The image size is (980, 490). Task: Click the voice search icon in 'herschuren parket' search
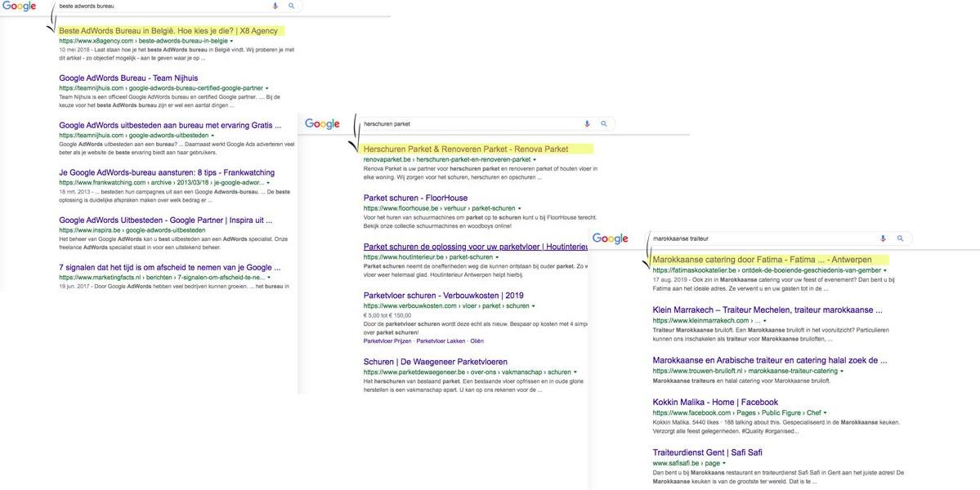coord(587,123)
